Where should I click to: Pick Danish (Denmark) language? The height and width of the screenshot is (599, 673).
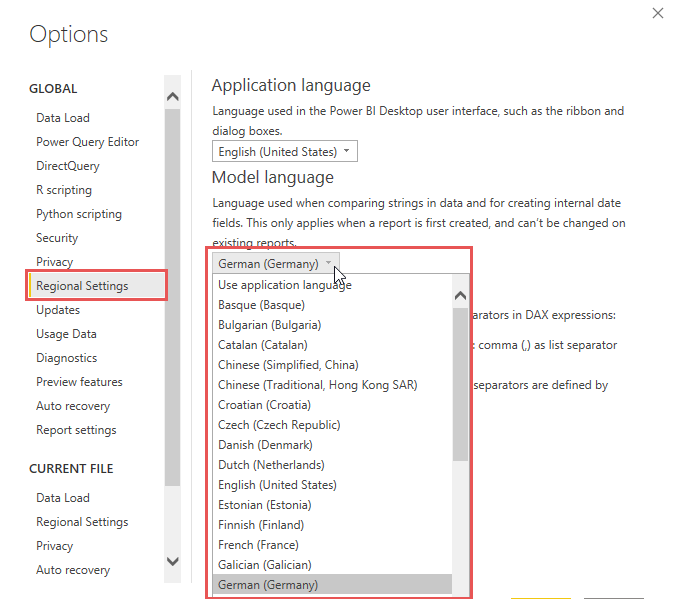[x=332, y=445]
